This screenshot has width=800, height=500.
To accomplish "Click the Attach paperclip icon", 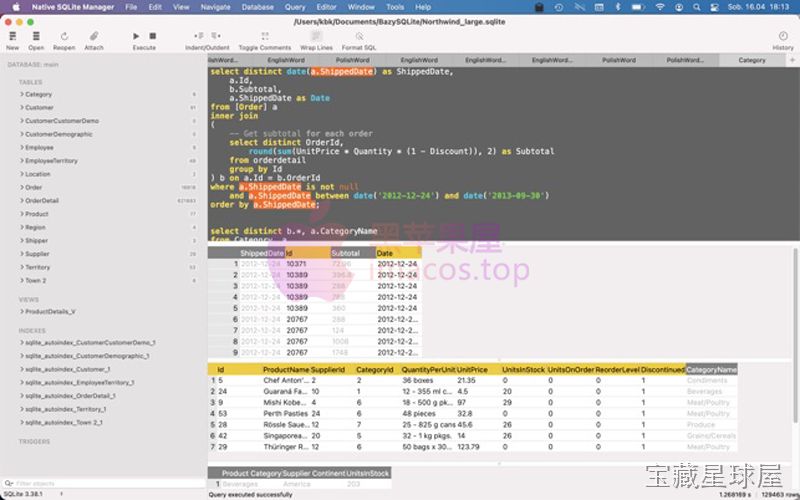I will pyautogui.click(x=94, y=36).
